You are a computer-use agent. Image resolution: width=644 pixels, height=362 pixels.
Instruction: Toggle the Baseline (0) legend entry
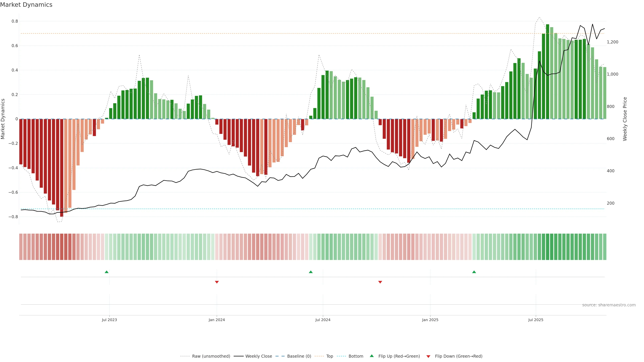pos(299,356)
